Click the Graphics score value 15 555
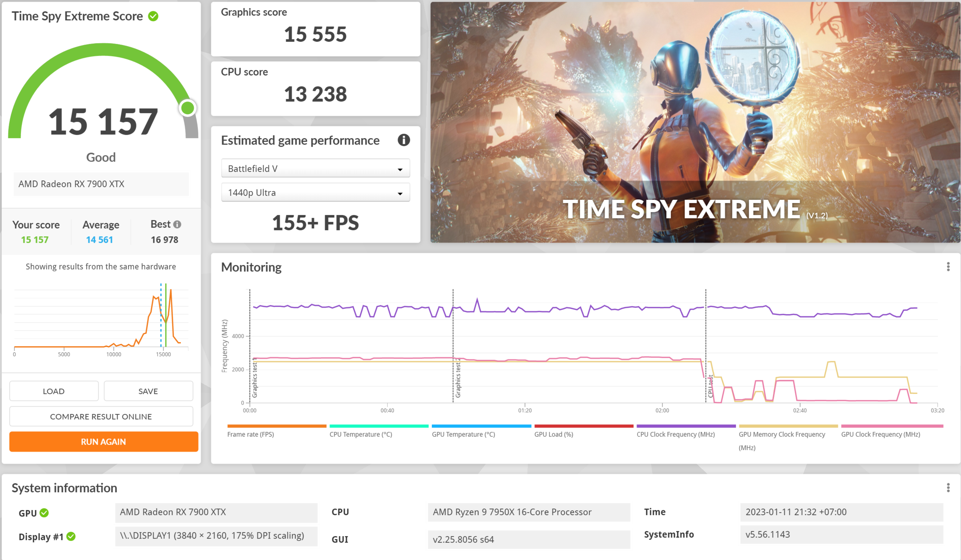Image resolution: width=961 pixels, height=560 pixels. click(315, 35)
